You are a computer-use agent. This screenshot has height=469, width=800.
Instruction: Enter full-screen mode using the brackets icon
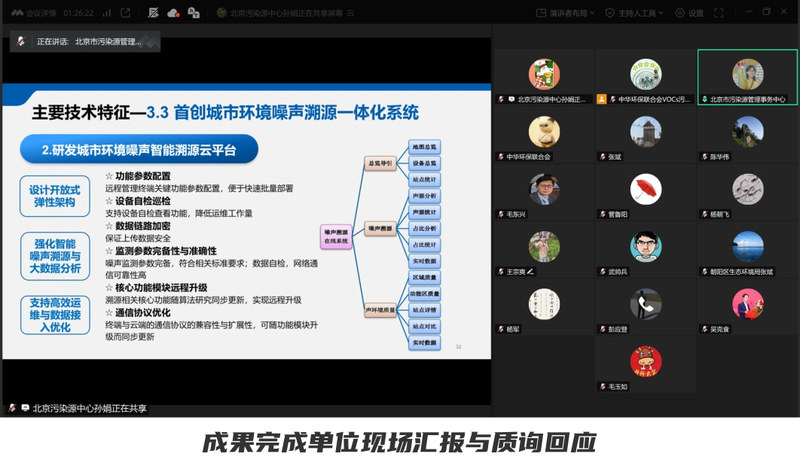719,13
